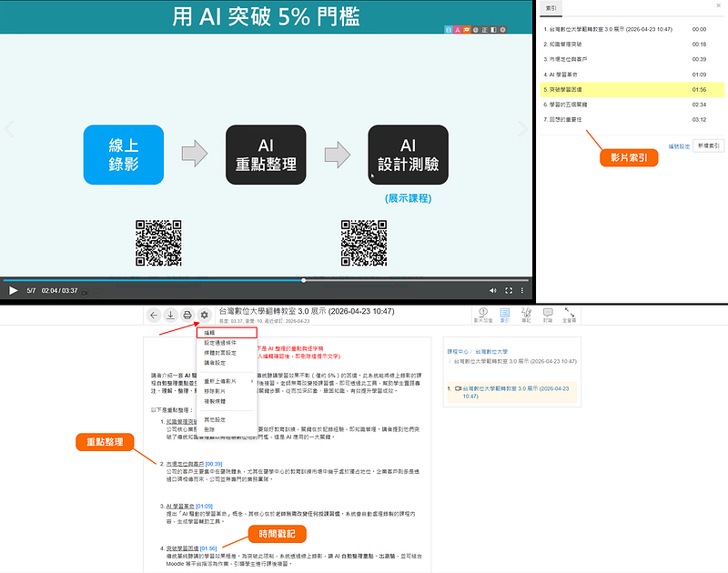The image size is (728, 573).
Task: Choose 編輯 from the settings menu
Action: pyautogui.click(x=210, y=334)
